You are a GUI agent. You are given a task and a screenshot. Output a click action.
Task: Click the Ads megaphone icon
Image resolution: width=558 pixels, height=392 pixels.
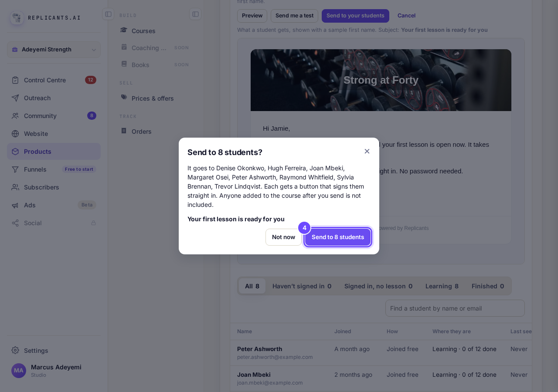(15, 205)
